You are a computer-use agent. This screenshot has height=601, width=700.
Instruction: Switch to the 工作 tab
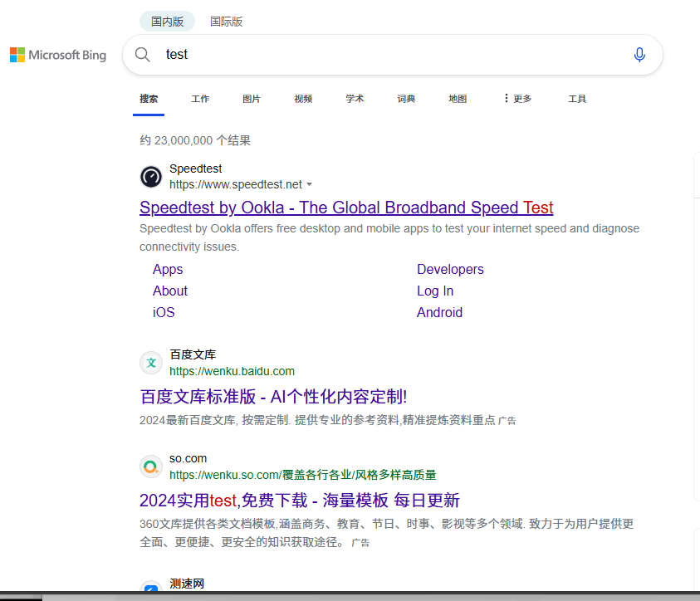[x=200, y=99]
